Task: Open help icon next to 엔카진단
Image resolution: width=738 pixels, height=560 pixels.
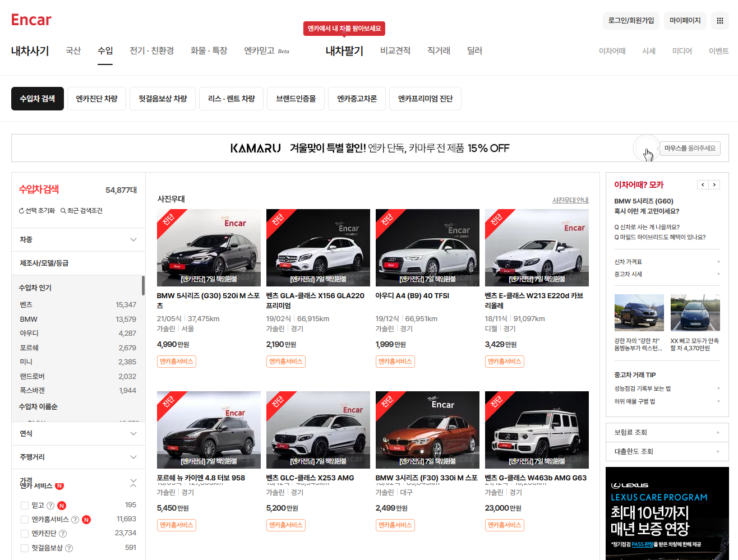Action: (63, 534)
